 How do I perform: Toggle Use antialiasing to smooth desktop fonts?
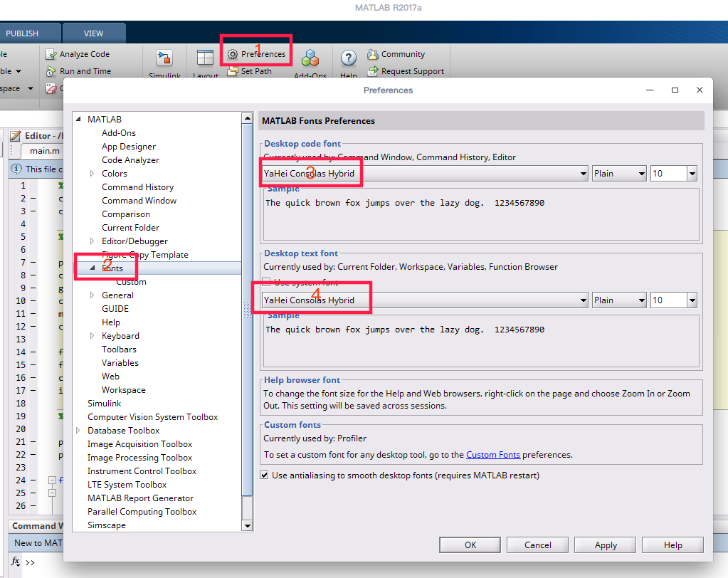[x=264, y=475]
